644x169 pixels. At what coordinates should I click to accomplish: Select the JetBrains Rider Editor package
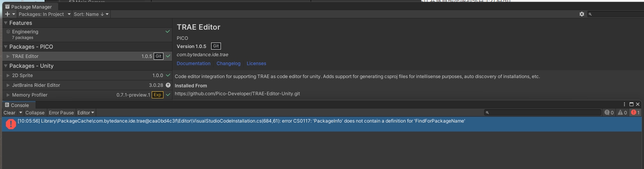pos(87,85)
